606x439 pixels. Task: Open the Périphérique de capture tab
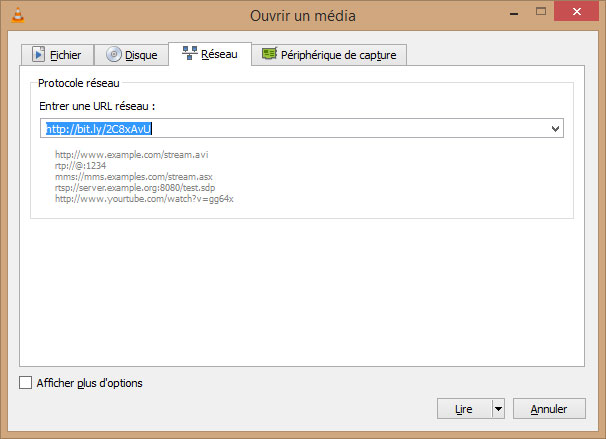[x=329, y=55]
